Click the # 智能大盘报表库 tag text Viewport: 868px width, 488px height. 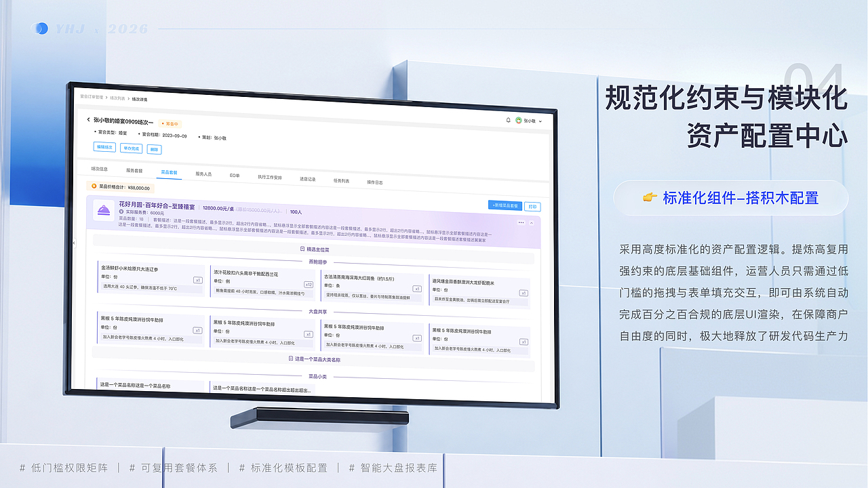pyautogui.click(x=393, y=468)
